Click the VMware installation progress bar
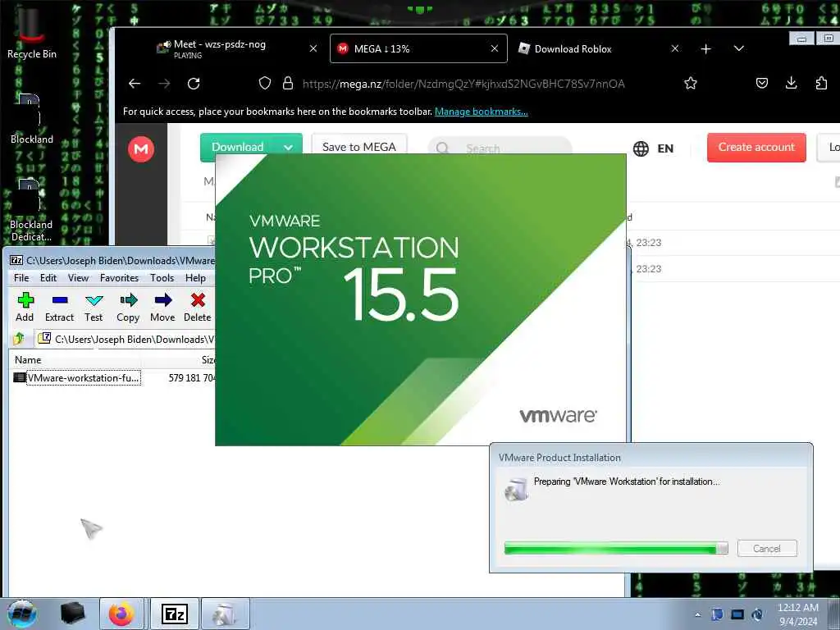Screen dimensions: 840x630 click(x=616, y=548)
